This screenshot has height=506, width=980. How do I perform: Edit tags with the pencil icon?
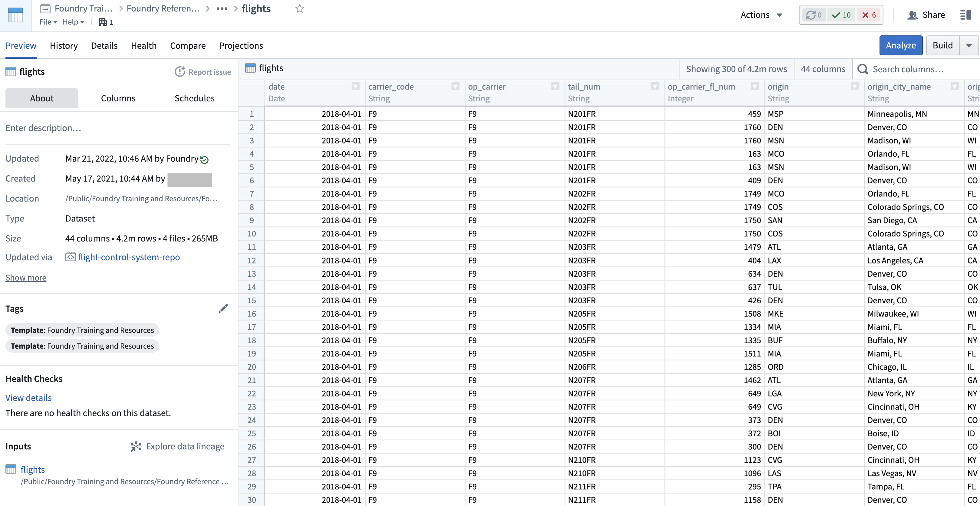[x=223, y=309]
